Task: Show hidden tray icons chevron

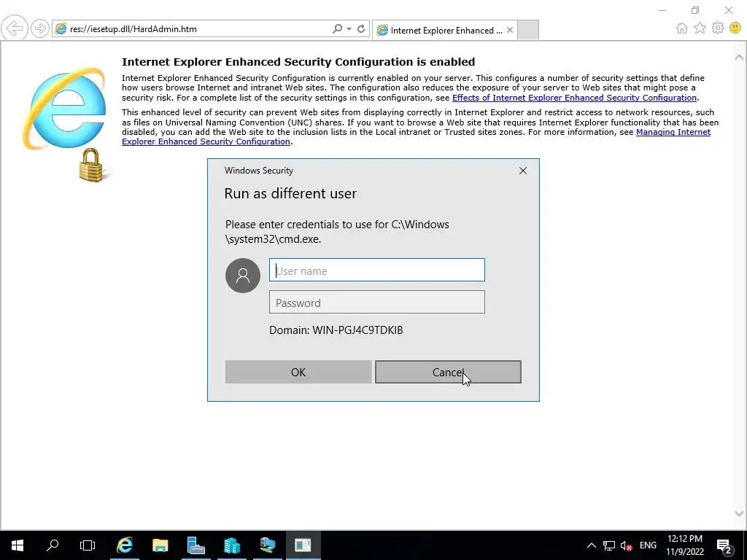Action: [591, 545]
